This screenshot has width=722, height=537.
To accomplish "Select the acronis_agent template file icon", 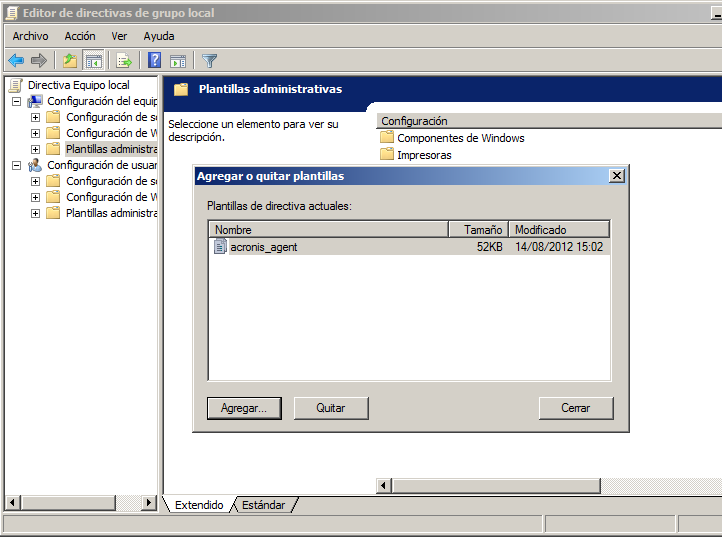I will pos(220,247).
